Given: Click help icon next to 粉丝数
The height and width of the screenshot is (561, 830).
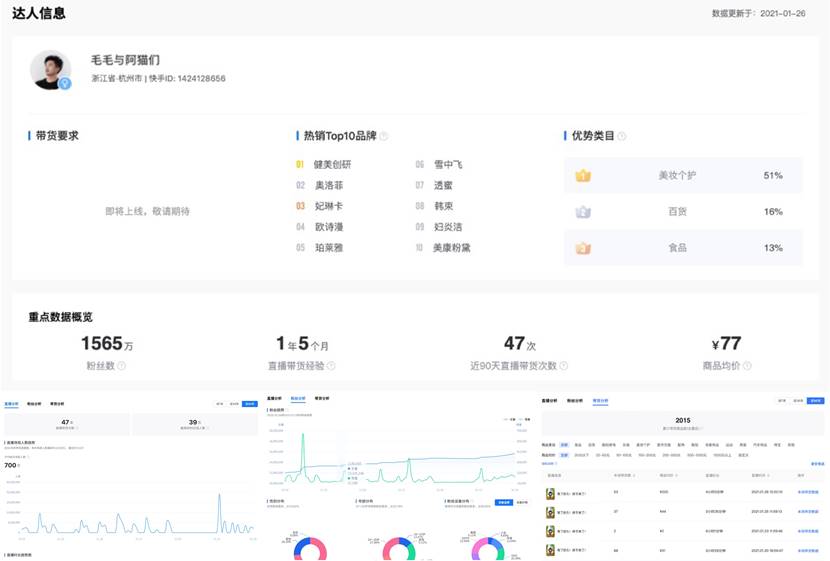Looking at the screenshot, I should (x=122, y=366).
